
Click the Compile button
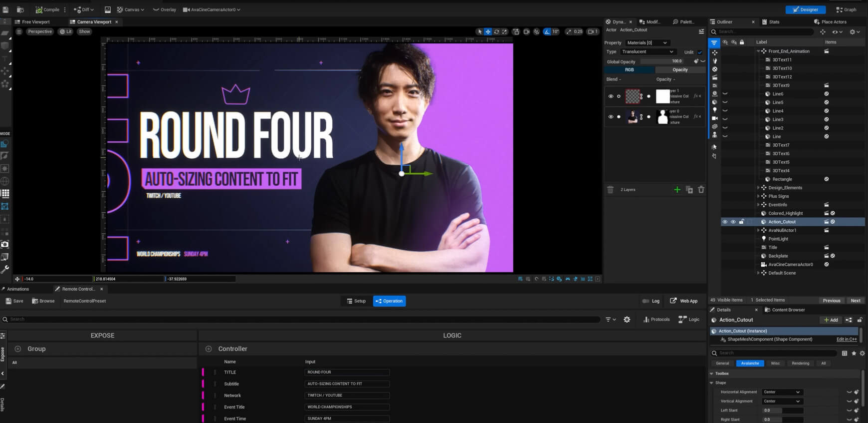47,9
